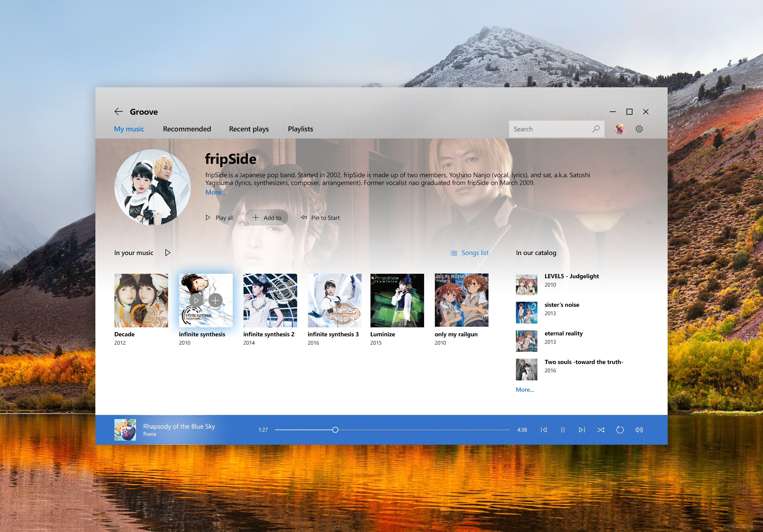
Task: Open sister's noise catalog thumbnail
Action: pos(526,312)
